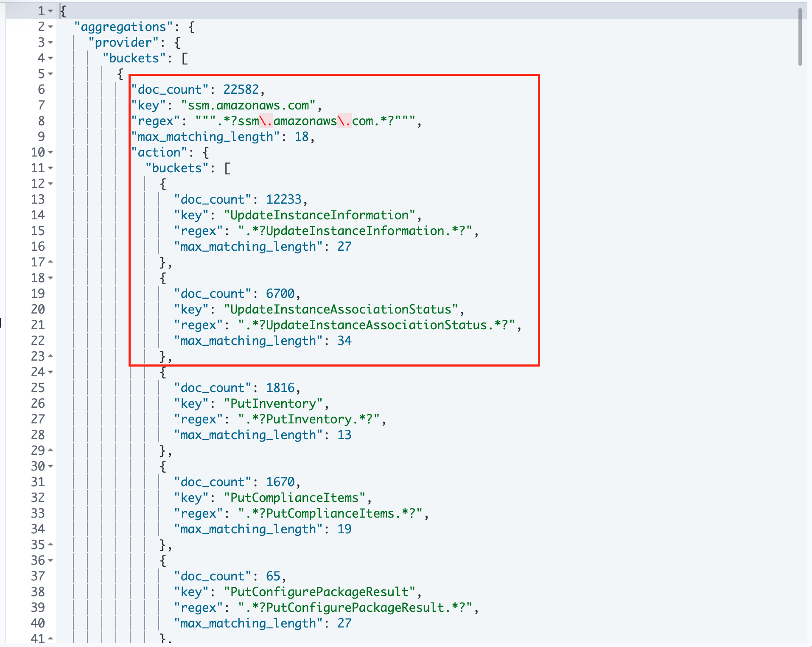This screenshot has height=647, width=812.
Task: Collapse the fold arrow on line 24
Action: pyautogui.click(x=50, y=372)
